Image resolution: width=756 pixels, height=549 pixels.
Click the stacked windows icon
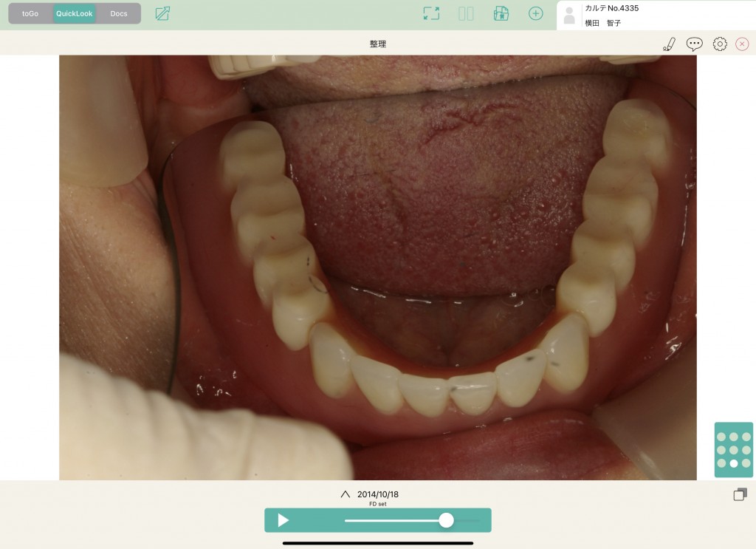[x=740, y=494]
